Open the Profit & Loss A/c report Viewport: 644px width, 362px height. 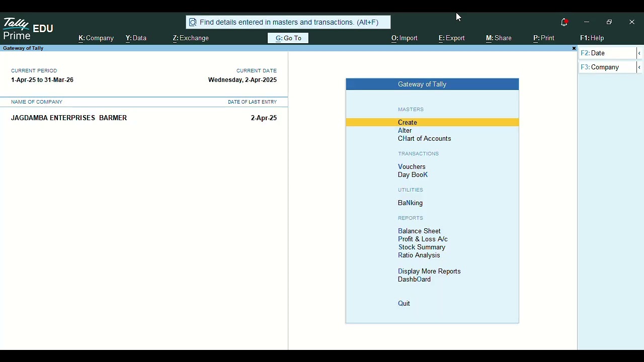click(x=423, y=239)
